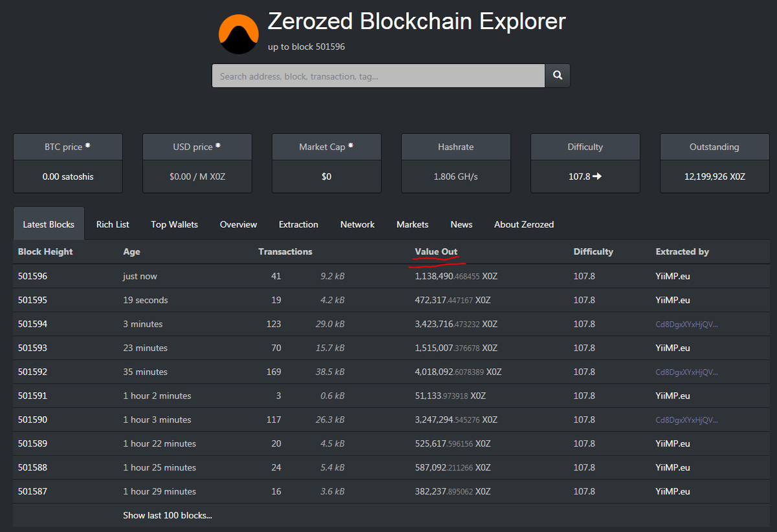Open the Extraction tab
The width and height of the screenshot is (777, 532).
click(298, 224)
